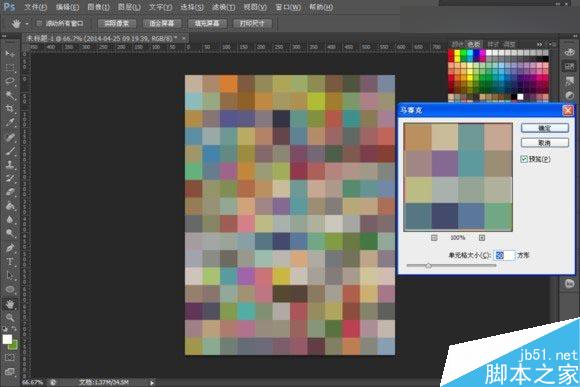580x387 pixels.
Task: Click the green background color swatch
Action: click(x=13, y=345)
